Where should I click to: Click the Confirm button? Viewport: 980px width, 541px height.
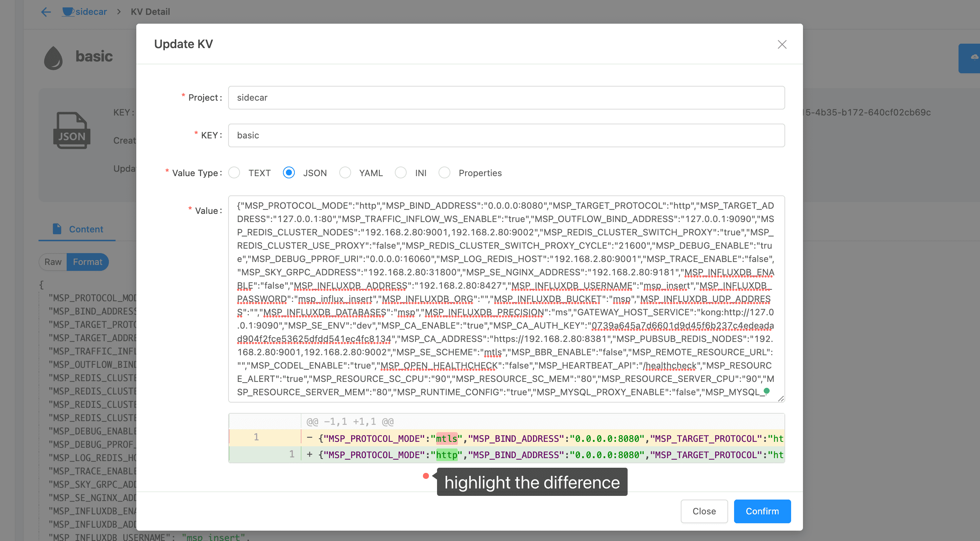click(762, 511)
